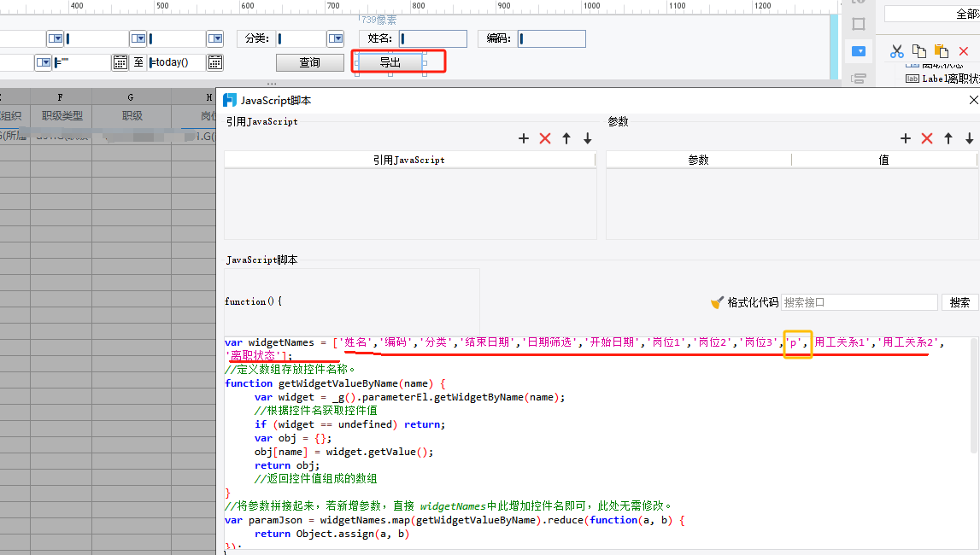Screen dimensions: 980x555
Task: Click the 查询 query button
Action: click(310, 62)
